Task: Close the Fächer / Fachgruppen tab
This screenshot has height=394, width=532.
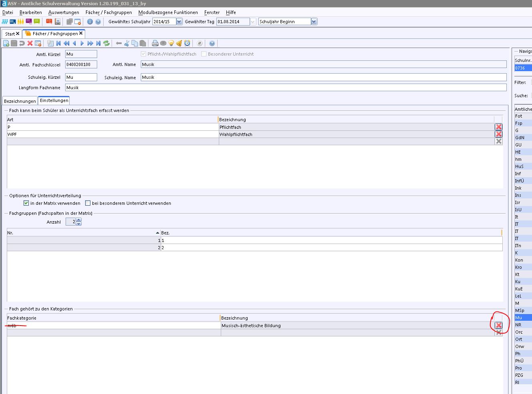Action: [x=81, y=33]
